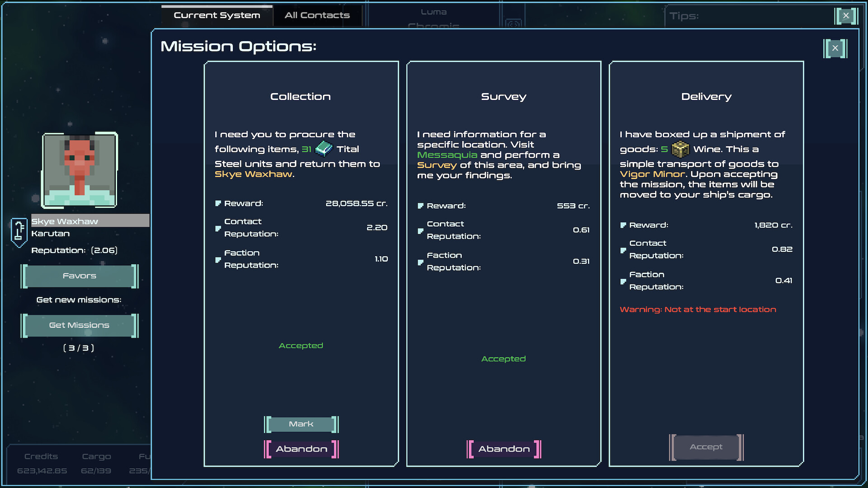The image size is (868, 488).
Task: Mark the Collection mission
Action: click(301, 424)
